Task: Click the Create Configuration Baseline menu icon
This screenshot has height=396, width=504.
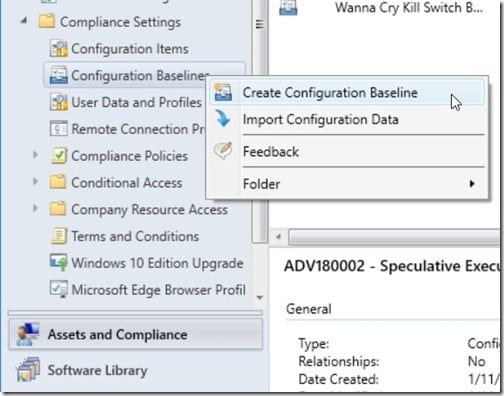Action: [x=223, y=92]
